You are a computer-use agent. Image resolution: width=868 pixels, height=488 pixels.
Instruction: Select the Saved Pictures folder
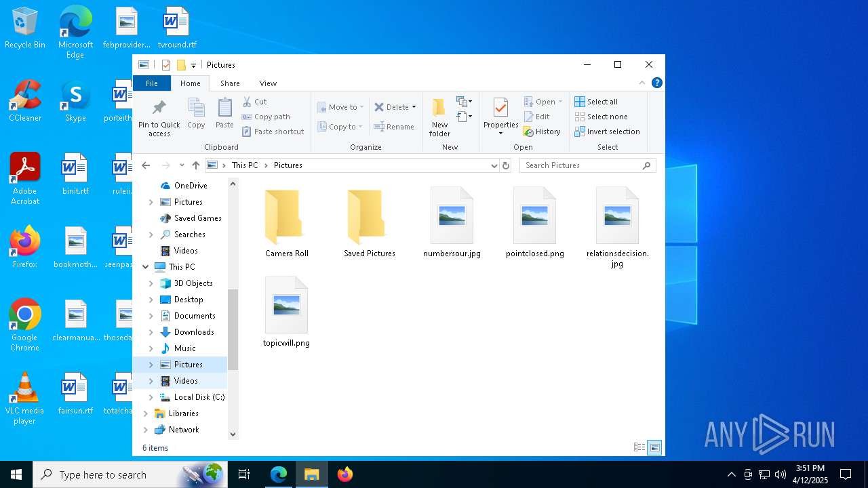point(369,224)
